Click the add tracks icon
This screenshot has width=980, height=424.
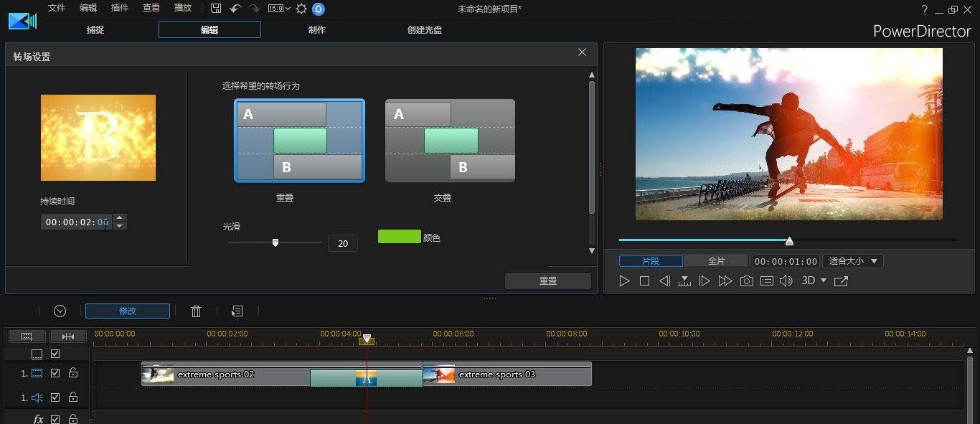(x=27, y=336)
